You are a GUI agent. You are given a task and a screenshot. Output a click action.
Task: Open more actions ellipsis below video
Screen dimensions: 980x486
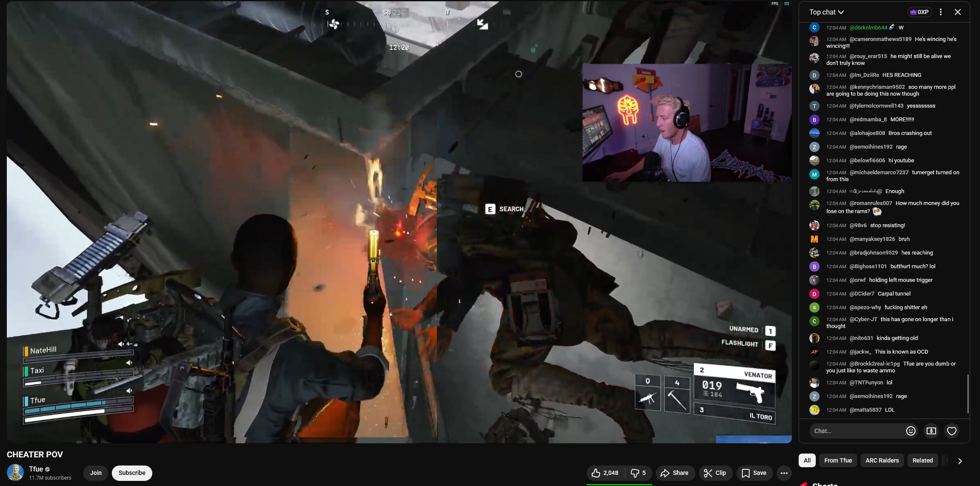pyautogui.click(x=784, y=473)
